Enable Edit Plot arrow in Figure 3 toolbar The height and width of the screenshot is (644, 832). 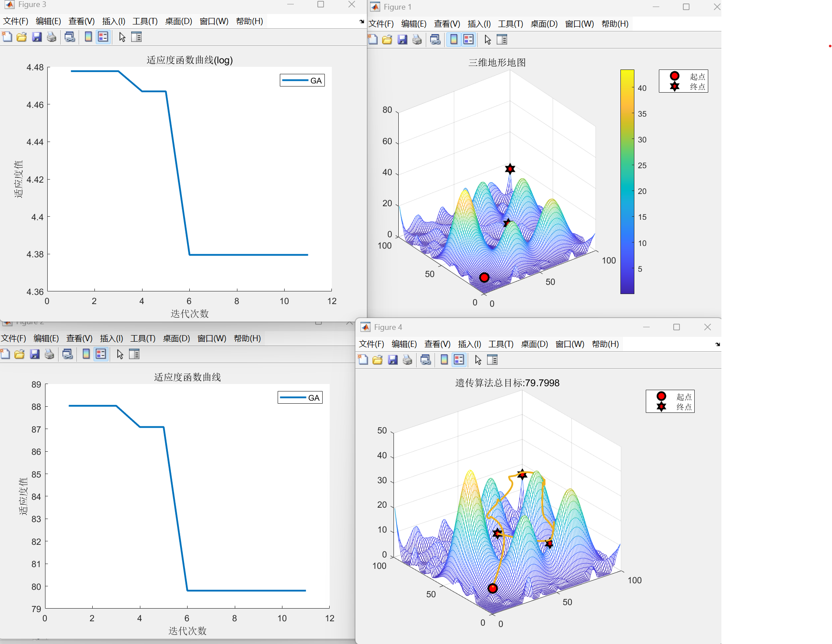122,37
